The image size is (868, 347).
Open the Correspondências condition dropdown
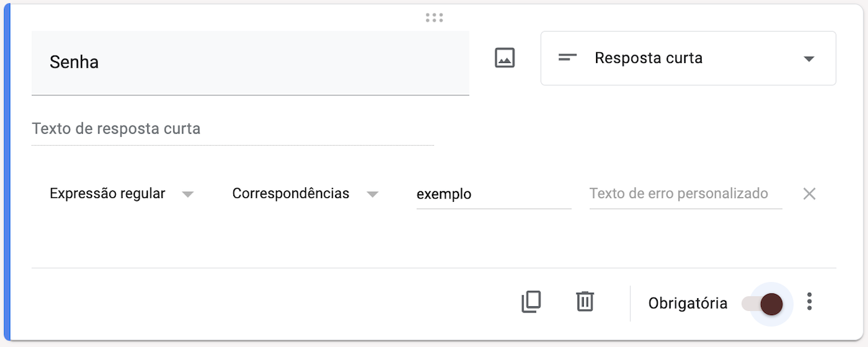(x=291, y=194)
